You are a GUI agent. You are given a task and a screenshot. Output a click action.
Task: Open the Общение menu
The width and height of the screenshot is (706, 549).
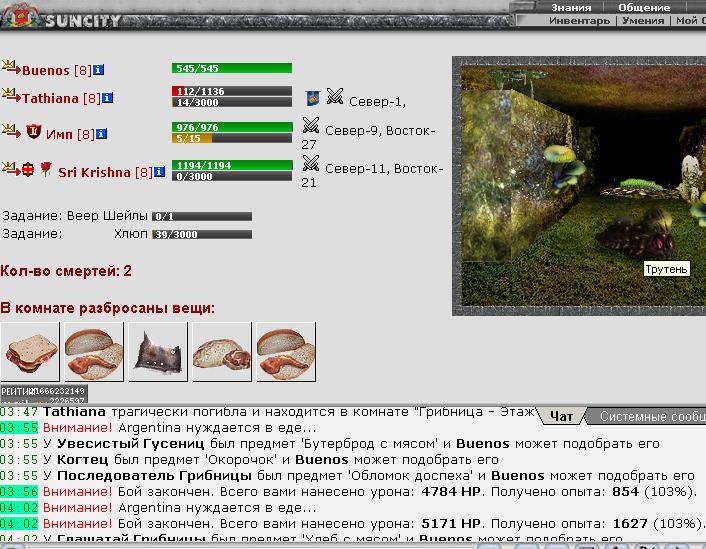(x=644, y=7)
